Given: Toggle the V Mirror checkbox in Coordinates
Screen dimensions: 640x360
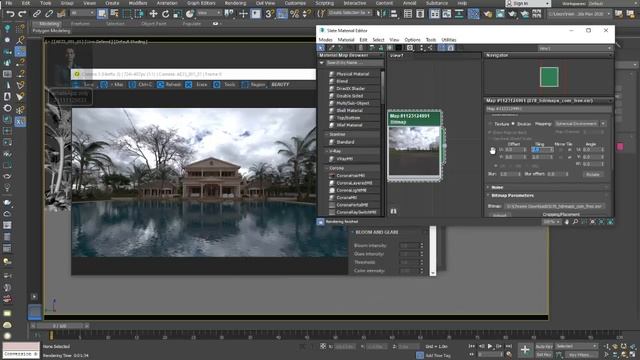Looking at the screenshot, I should 561,157.
